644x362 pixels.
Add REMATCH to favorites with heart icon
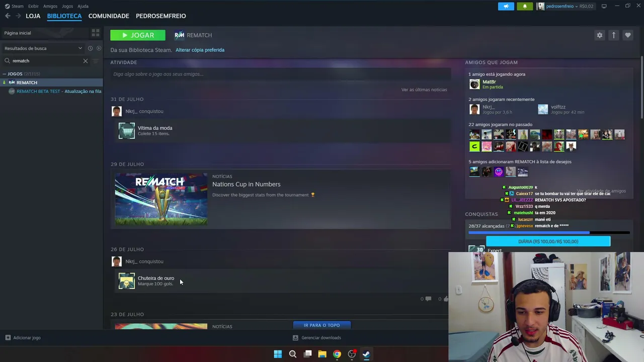(627, 35)
